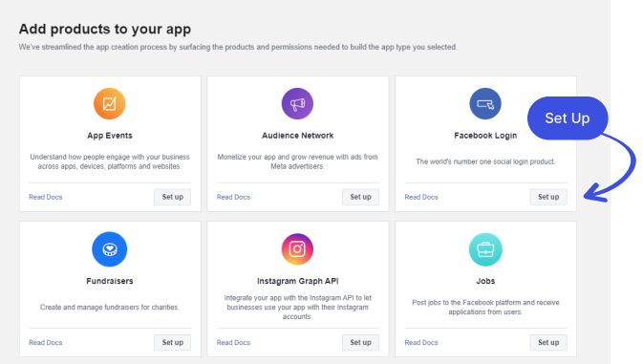Open Read Docs for Fundraisers
This screenshot has width=643, height=364.
(46, 343)
